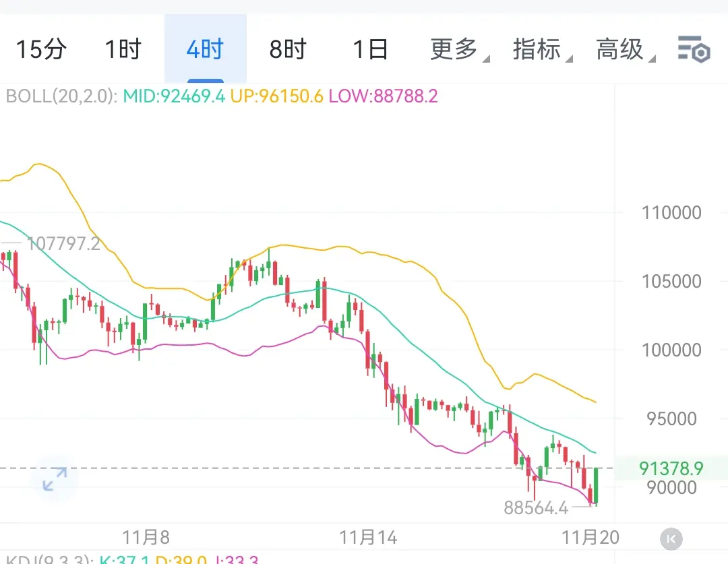Open chart settings list icon

point(694,49)
